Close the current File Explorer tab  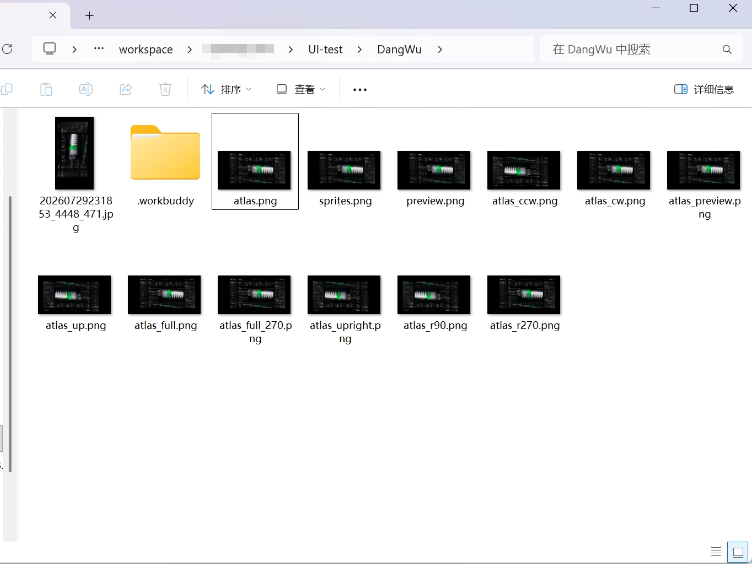(53, 15)
